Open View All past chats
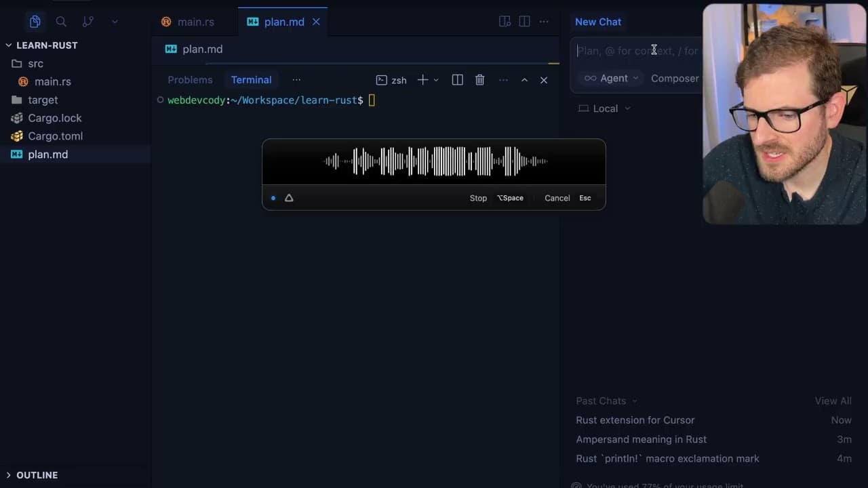Screen dimensions: 868x488 pos(833,401)
